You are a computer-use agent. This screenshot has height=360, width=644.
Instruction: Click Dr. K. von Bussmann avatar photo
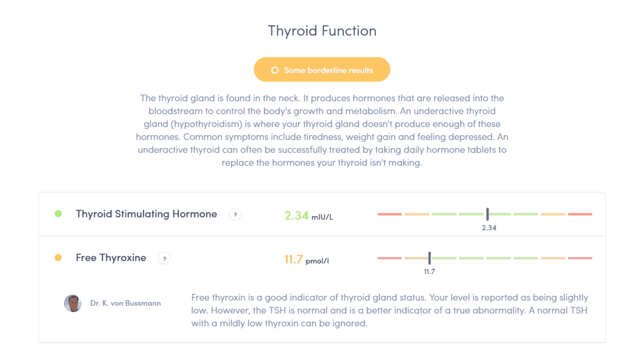click(x=72, y=304)
